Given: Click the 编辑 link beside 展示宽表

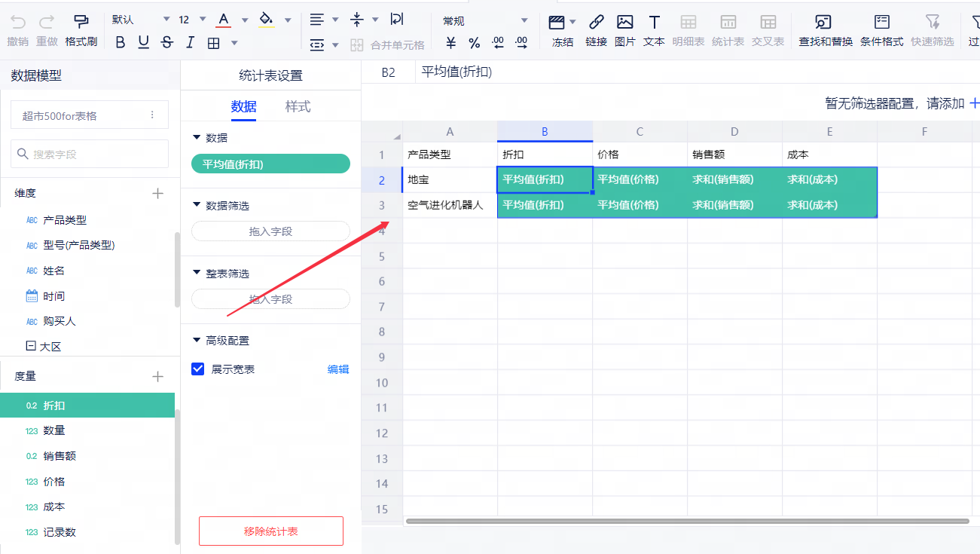Looking at the screenshot, I should click(x=338, y=369).
